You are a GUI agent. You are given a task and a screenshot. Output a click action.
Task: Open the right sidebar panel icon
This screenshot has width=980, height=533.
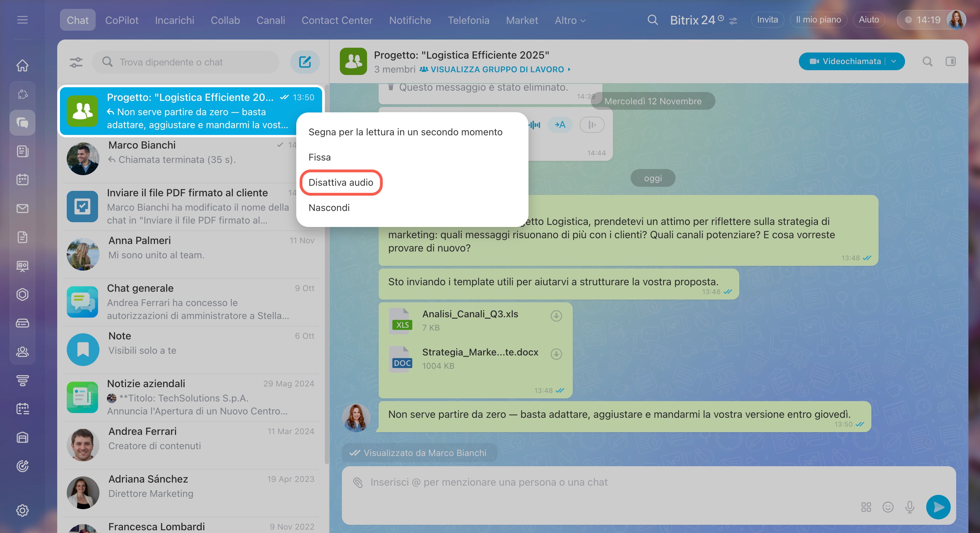pos(950,61)
